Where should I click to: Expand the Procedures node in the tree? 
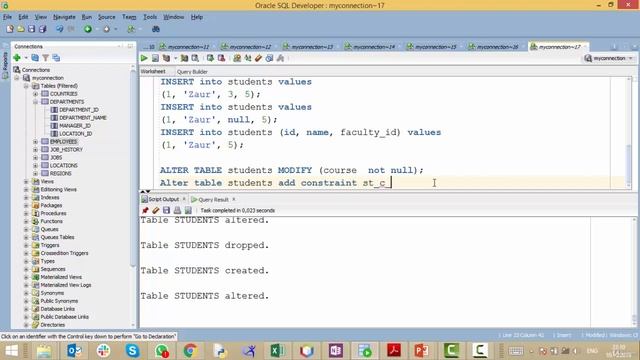point(26,213)
